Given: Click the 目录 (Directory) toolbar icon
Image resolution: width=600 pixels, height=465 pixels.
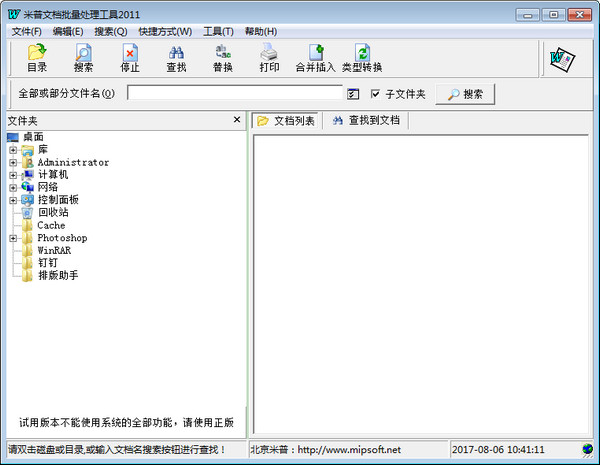Looking at the screenshot, I should pos(37,59).
